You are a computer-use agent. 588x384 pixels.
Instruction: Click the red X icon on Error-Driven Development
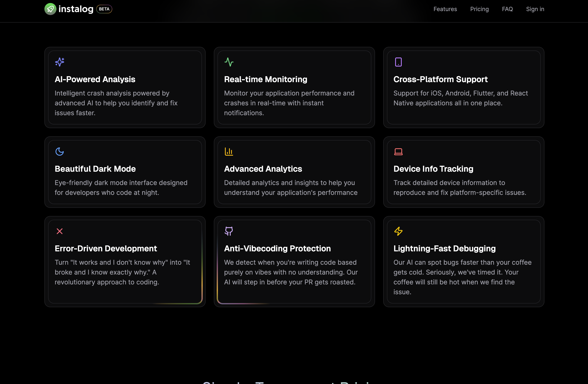pos(60,231)
